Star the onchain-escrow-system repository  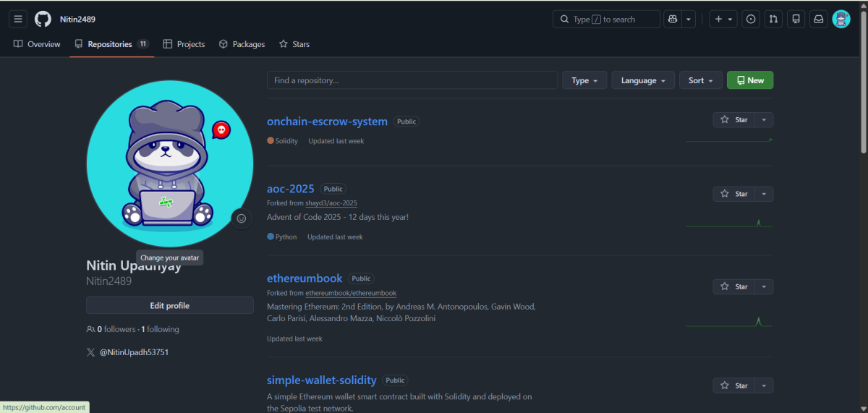click(734, 120)
